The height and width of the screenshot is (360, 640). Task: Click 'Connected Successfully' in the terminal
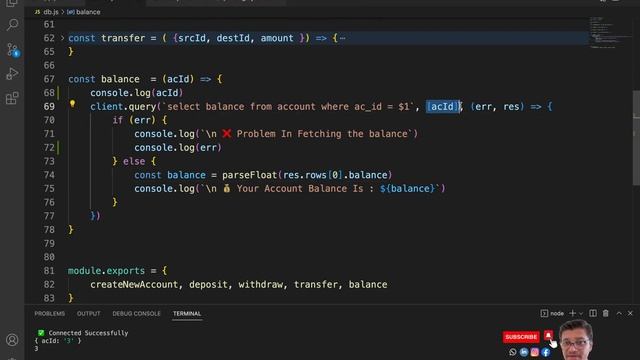coord(88,333)
